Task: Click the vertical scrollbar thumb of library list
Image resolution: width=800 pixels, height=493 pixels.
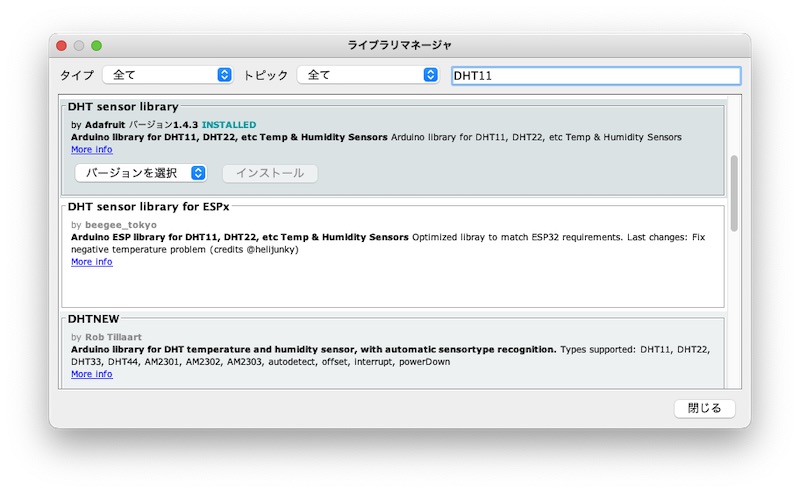Action: tap(733, 190)
